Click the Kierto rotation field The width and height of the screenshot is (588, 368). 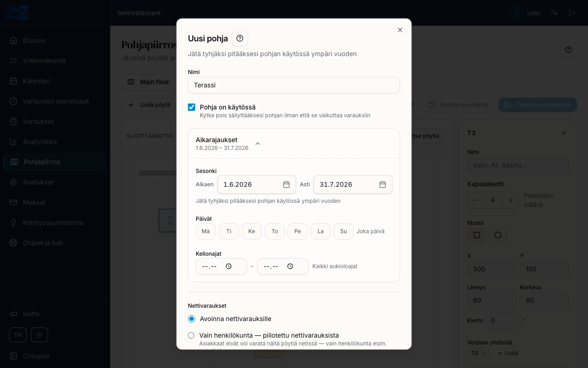pyautogui.click(x=503, y=321)
